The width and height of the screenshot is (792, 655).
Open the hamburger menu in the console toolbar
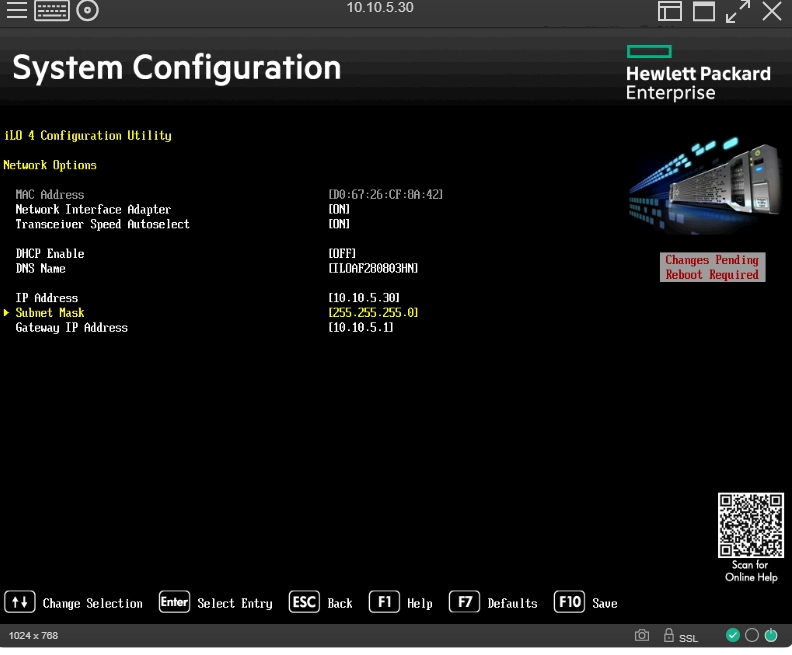click(17, 11)
